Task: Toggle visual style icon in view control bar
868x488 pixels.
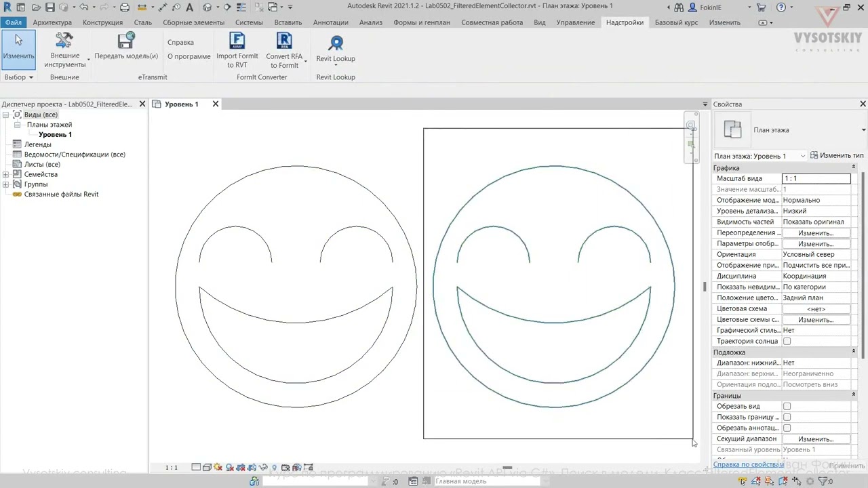Action: click(x=206, y=467)
